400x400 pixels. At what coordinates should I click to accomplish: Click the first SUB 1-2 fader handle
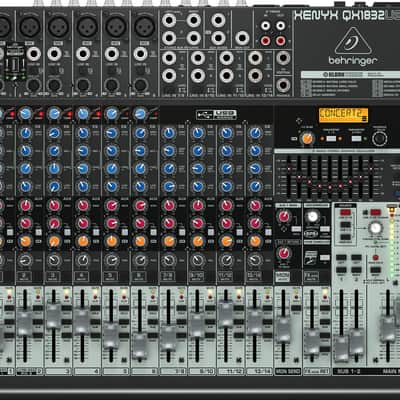(341, 349)
